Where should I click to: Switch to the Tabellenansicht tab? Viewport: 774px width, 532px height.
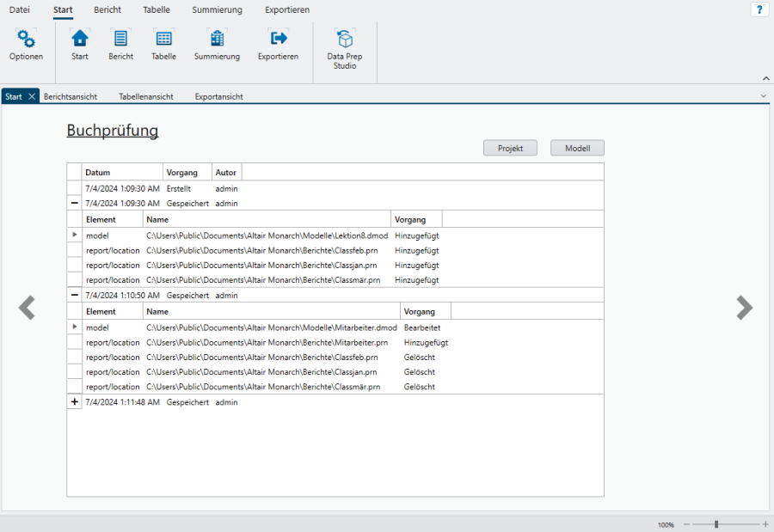coord(146,97)
